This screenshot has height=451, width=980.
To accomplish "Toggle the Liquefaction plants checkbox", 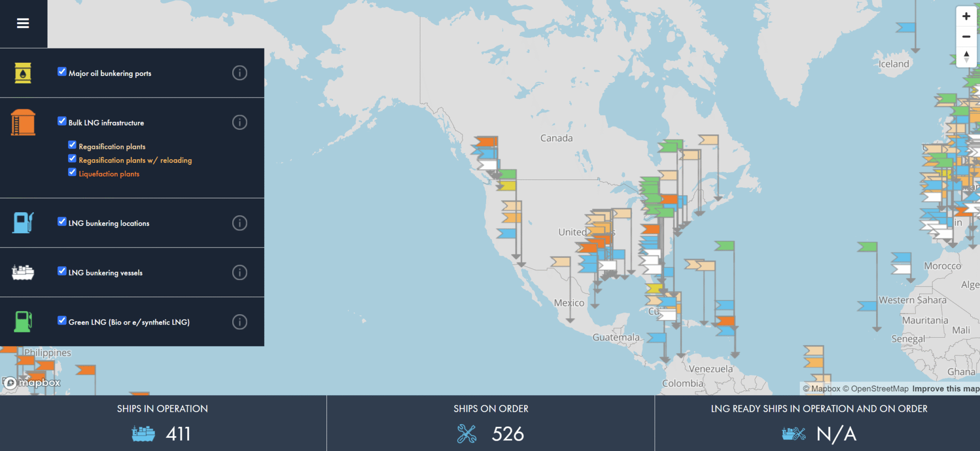I will (x=73, y=172).
